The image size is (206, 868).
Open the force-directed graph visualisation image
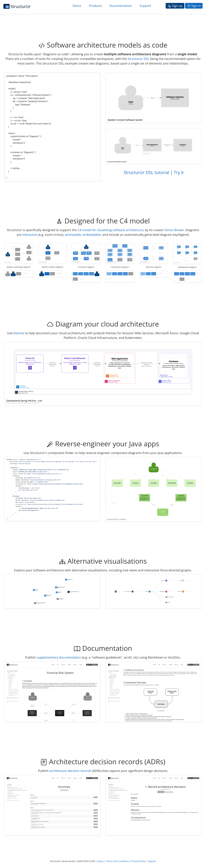point(52,591)
